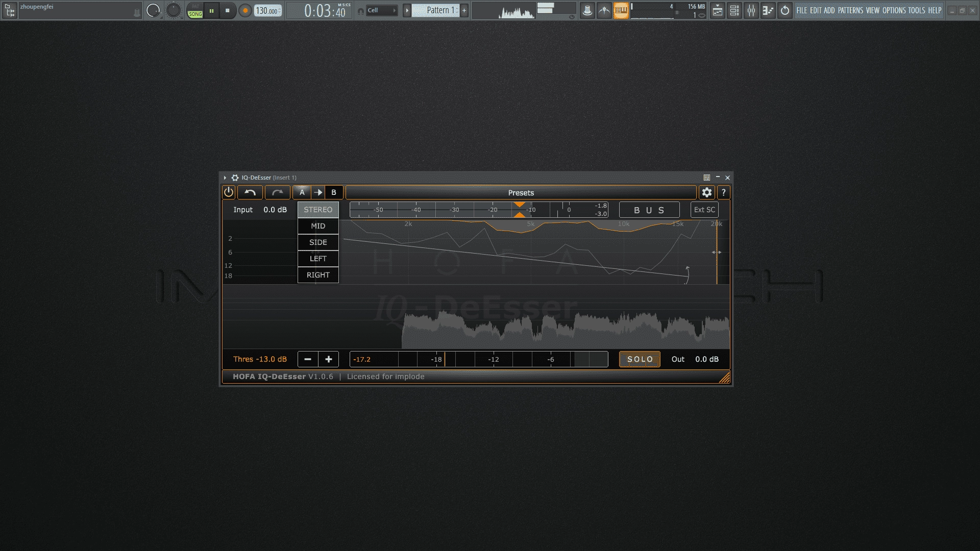
Task: Stop playback in transport
Action: pos(227,10)
